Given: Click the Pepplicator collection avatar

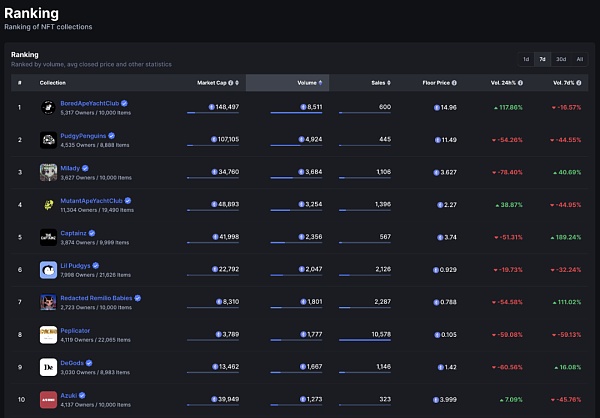Looking at the screenshot, I should tap(48, 334).
